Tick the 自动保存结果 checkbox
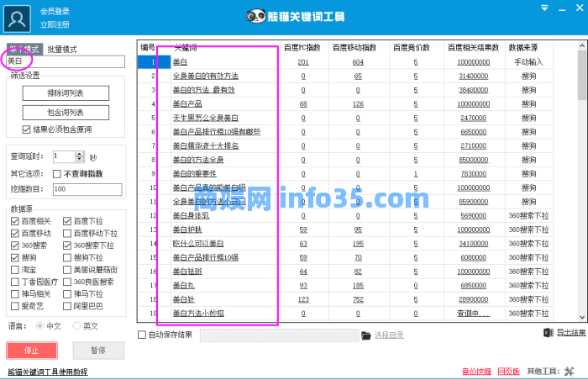The height and width of the screenshot is (380, 588). point(141,335)
